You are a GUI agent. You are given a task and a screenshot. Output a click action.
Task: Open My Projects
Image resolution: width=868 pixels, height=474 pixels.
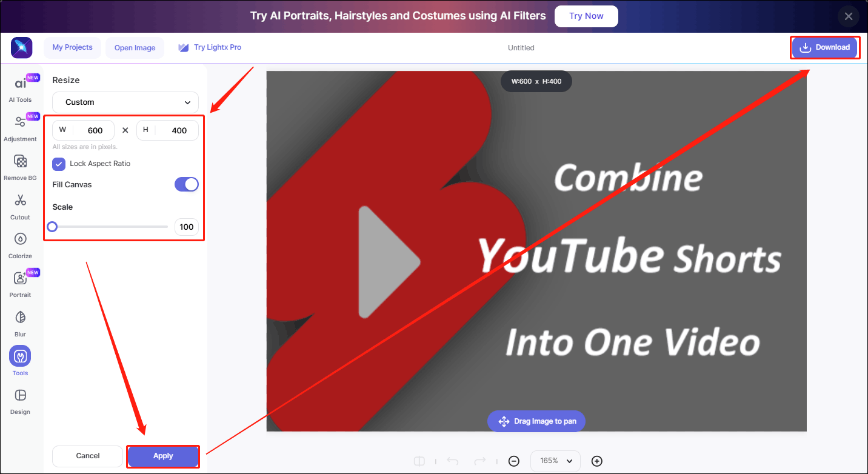[x=73, y=47]
